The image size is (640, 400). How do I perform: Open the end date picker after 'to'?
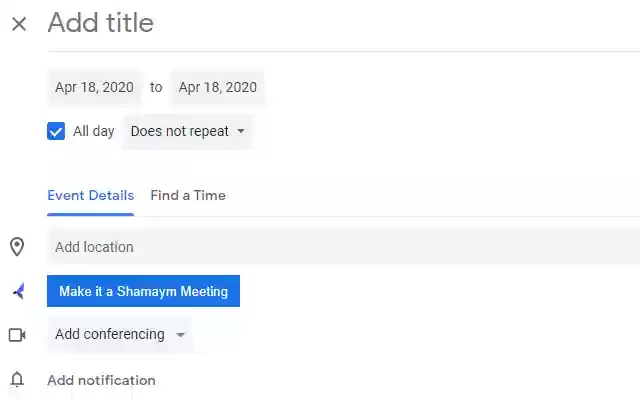pyautogui.click(x=217, y=87)
